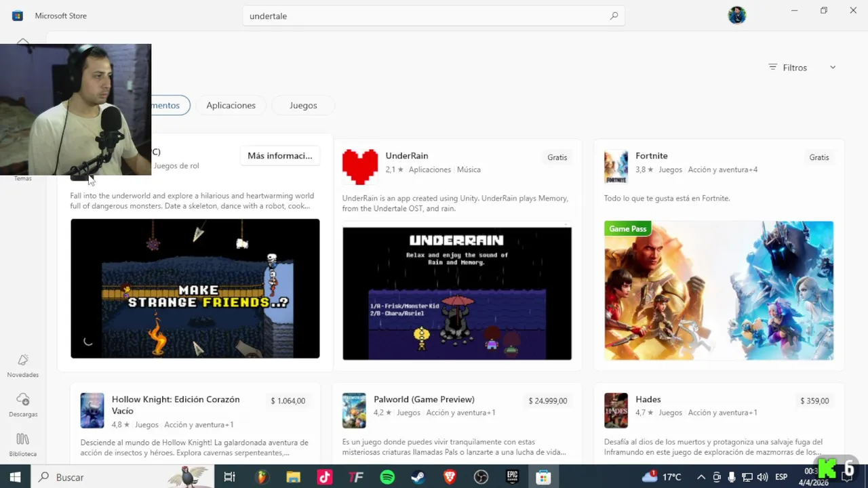Click the Hades app icon

click(x=616, y=410)
